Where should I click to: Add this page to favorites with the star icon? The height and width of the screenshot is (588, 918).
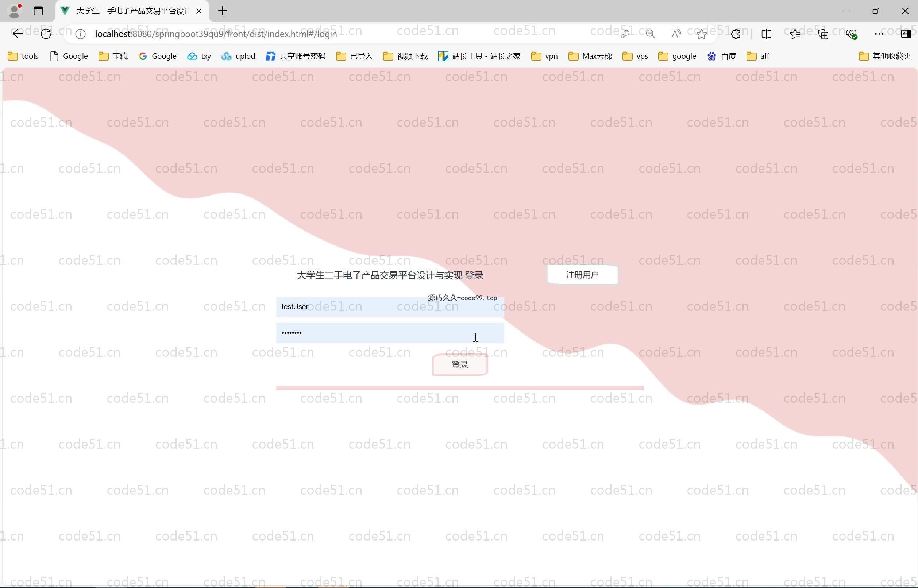[x=702, y=34]
